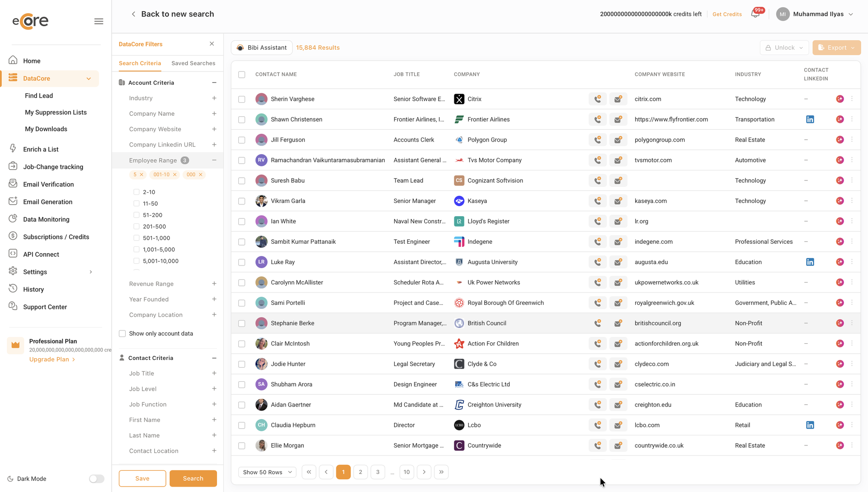This screenshot has width=868, height=492.
Task: Open Email Verification in the sidebar
Action: pyautogui.click(x=48, y=184)
